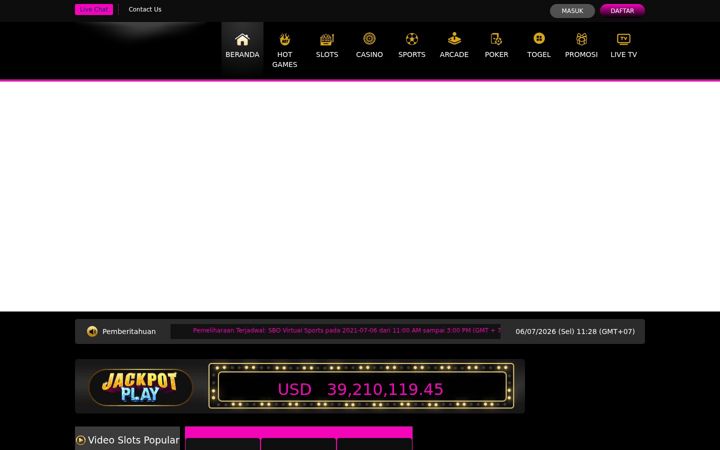Image resolution: width=720 pixels, height=450 pixels.
Task: Click the Poker cards icon
Action: coord(496,39)
